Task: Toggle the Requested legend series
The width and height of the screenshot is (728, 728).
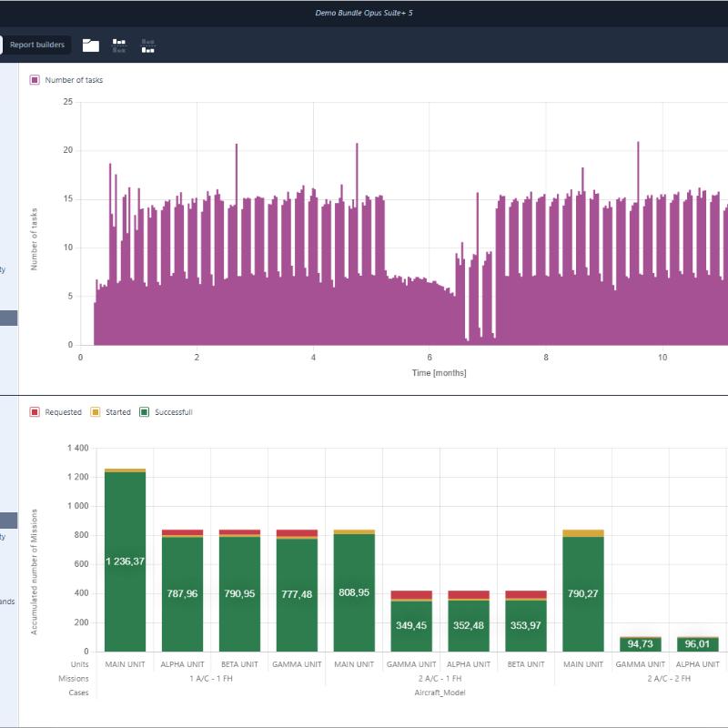Action: (x=56, y=412)
